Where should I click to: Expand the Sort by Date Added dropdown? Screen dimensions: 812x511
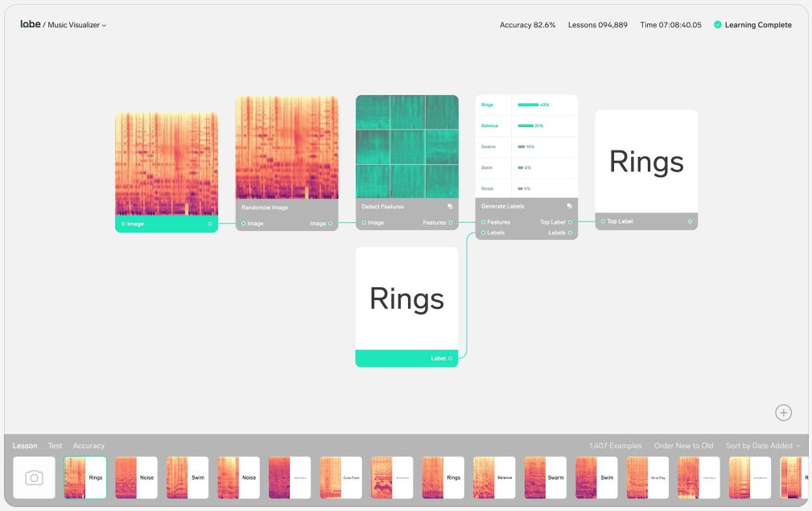pos(763,446)
